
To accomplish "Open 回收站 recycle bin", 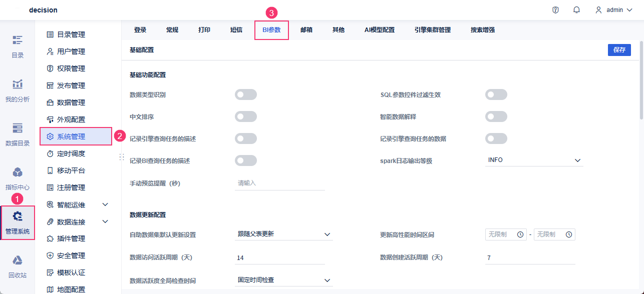I will point(18,266).
